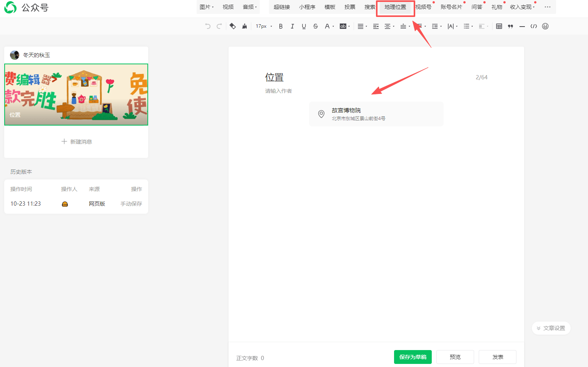Toggle italic formatting
Screen dimensions: 588x367
click(x=292, y=26)
